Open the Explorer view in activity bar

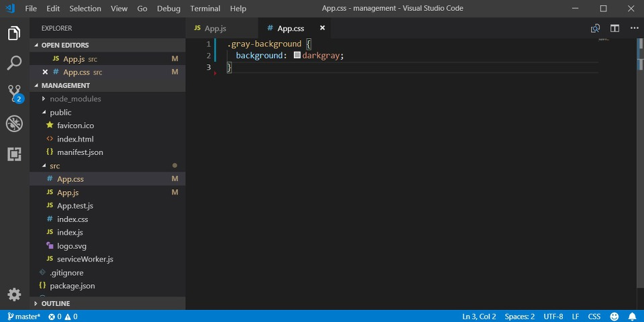pos(14,33)
